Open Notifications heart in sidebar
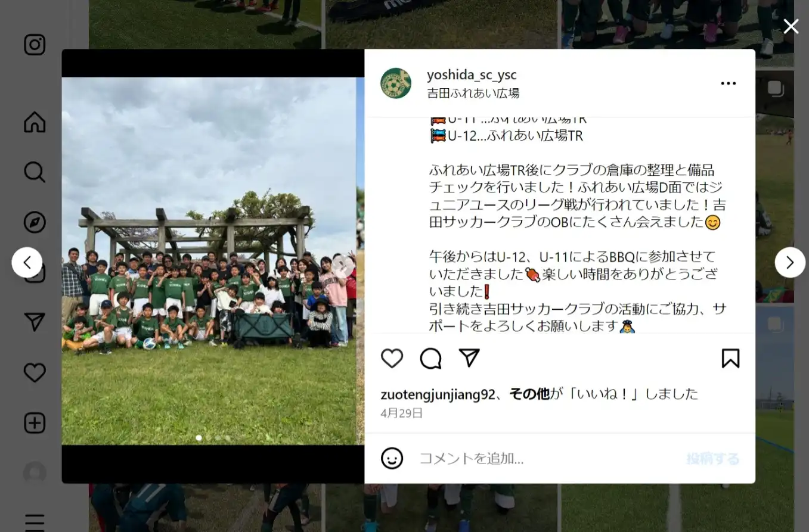 tap(35, 373)
